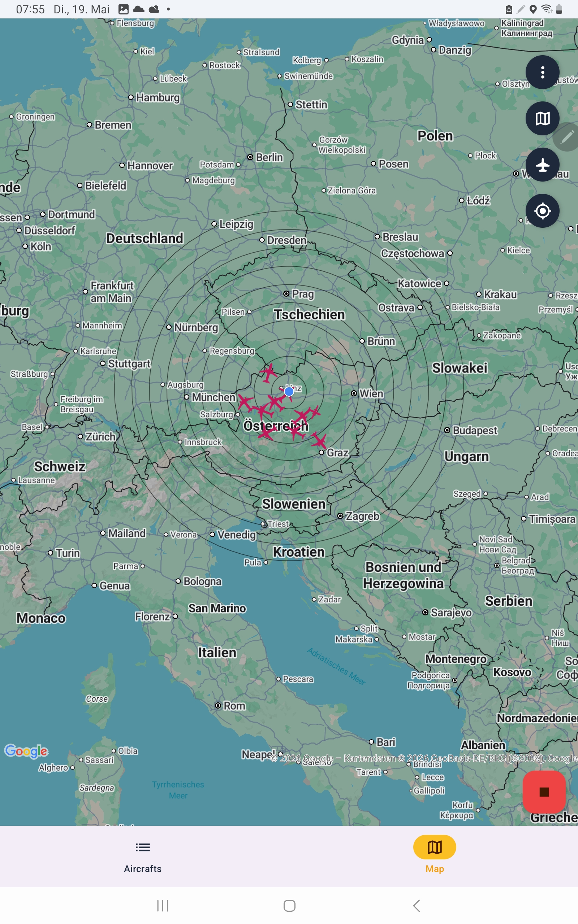
Task: Tap the Android back arrow
Action: (x=416, y=905)
